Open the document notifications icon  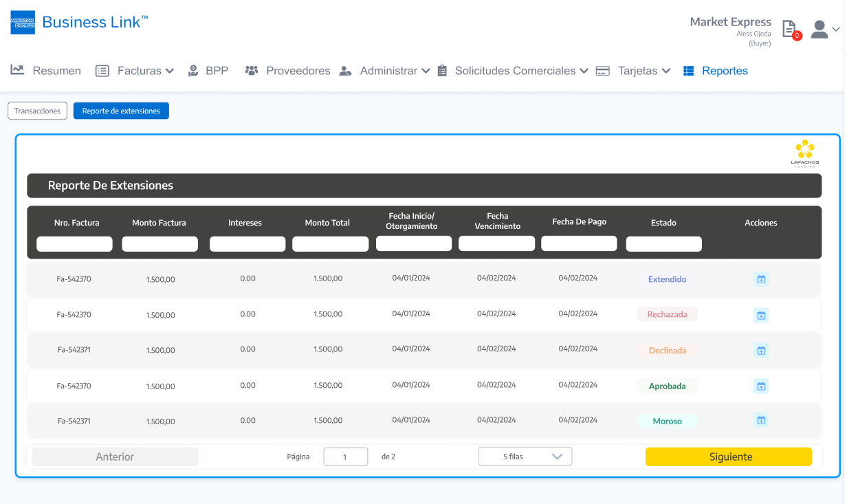[x=789, y=29]
